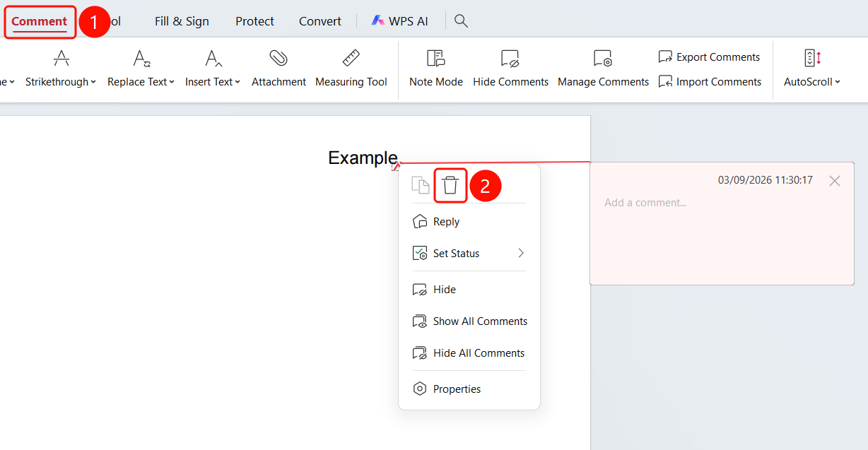
Task: Click Import Comments
Action: (x=709, y=82)
